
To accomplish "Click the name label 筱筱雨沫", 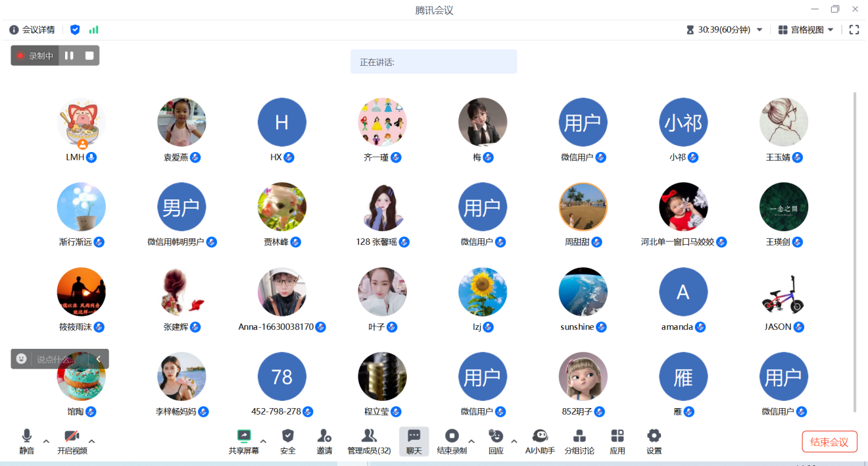I will click(76, 327).
